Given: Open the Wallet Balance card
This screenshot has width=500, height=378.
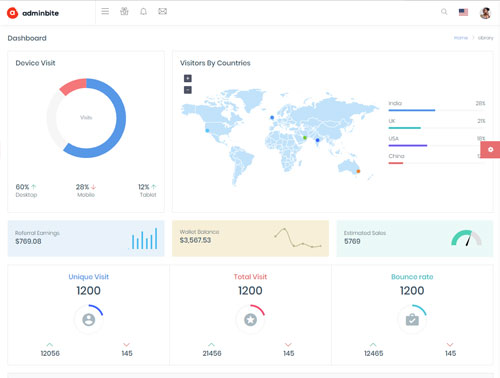Looking at the screenshot, I should pyautogui.click(x=250, y=238).
